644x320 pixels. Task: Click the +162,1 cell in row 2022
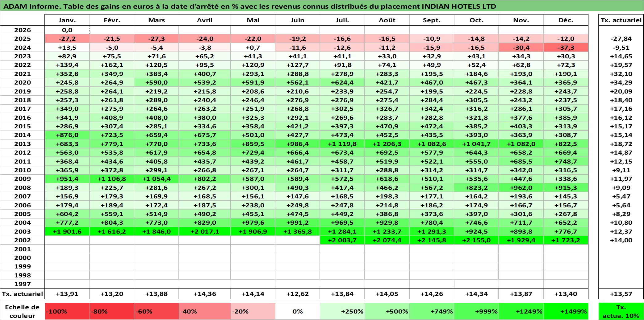click(x=112, y=65)
